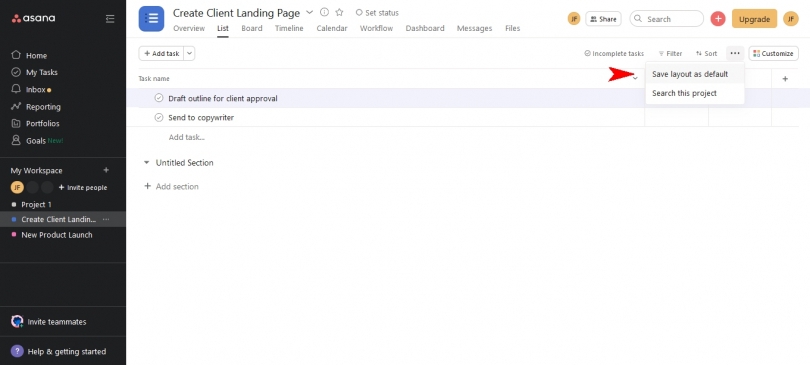This screenshot has width=810, height=365.
Task: Switch to Timeline tab
Action: pos(289,28)
